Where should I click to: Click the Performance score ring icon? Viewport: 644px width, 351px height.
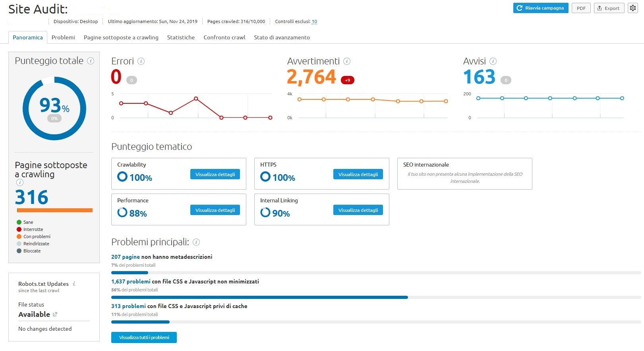point(122,212)
